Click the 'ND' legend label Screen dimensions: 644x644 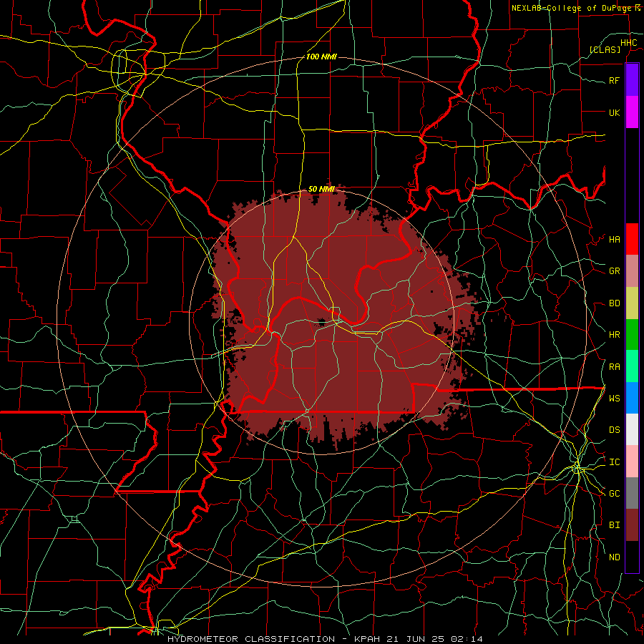pos(615,557)
